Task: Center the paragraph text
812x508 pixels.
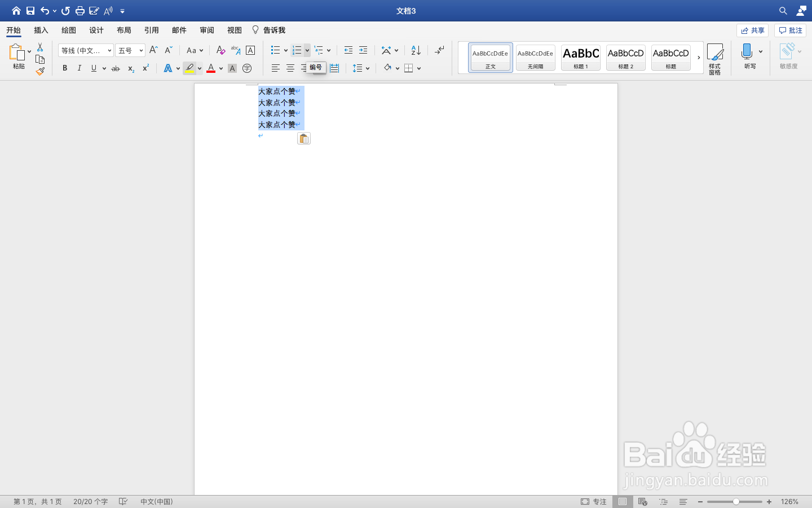Action: tap(290, 68)
